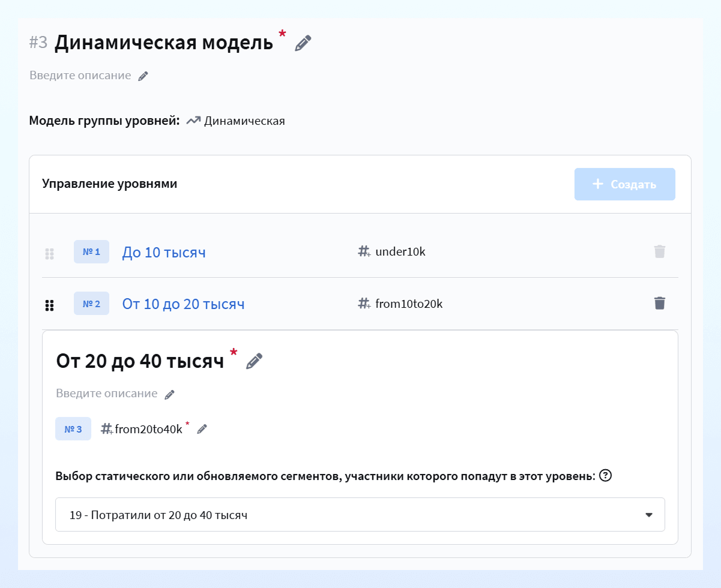
Task: Grab drag handle of 'От 10 до 20 тысяч' row
Action: [50, 305]
